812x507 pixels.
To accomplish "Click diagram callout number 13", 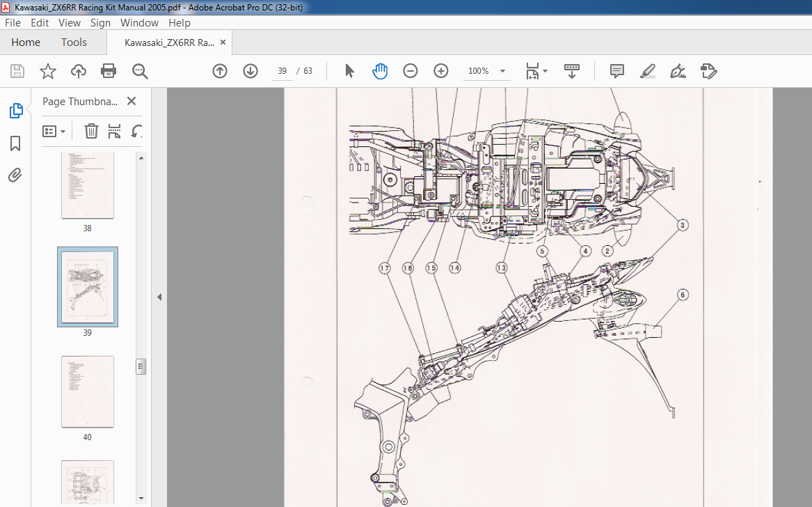I will (x=501, y=268).
